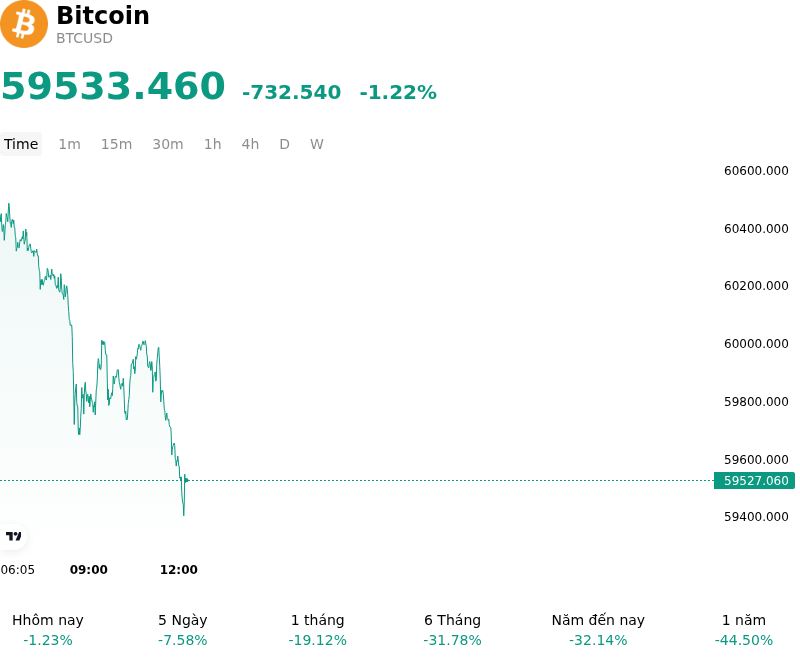Switch chart to 15m interval

[116, 144]
